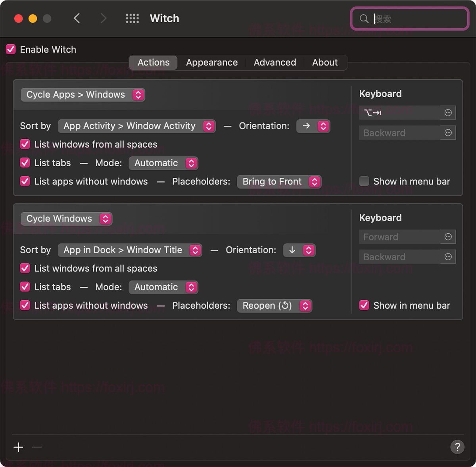Viewport: 476px width, 467px height.
Task: Click the back navigation arrow
Action: point(77,18)
